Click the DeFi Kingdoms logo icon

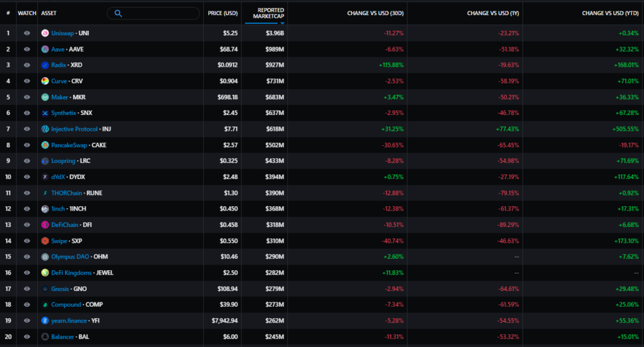(x=45, y=273)
